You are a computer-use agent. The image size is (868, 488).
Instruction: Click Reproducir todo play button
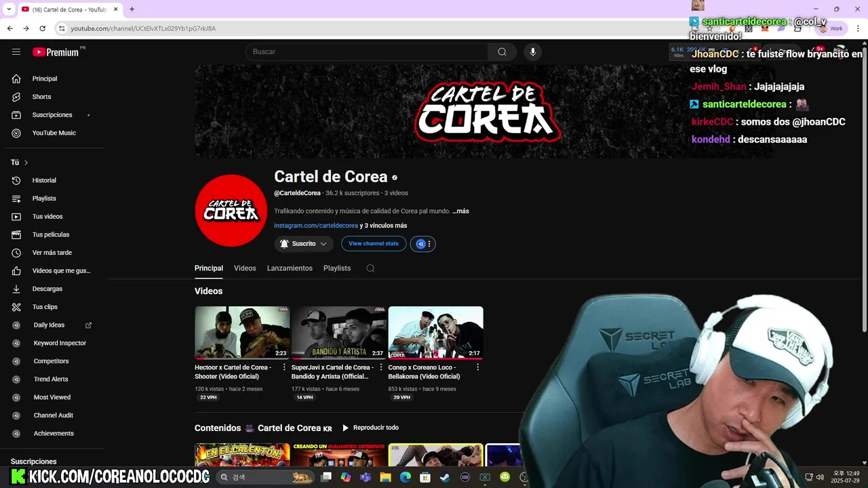click(x=370, y=428)
